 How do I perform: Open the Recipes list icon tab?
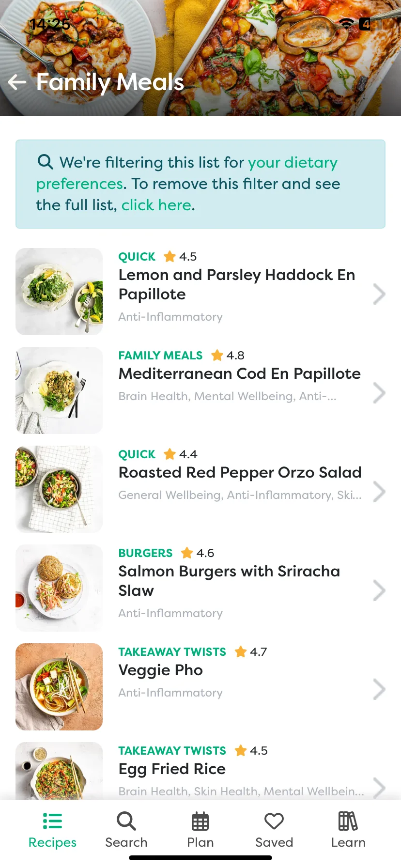click(52, 821)
